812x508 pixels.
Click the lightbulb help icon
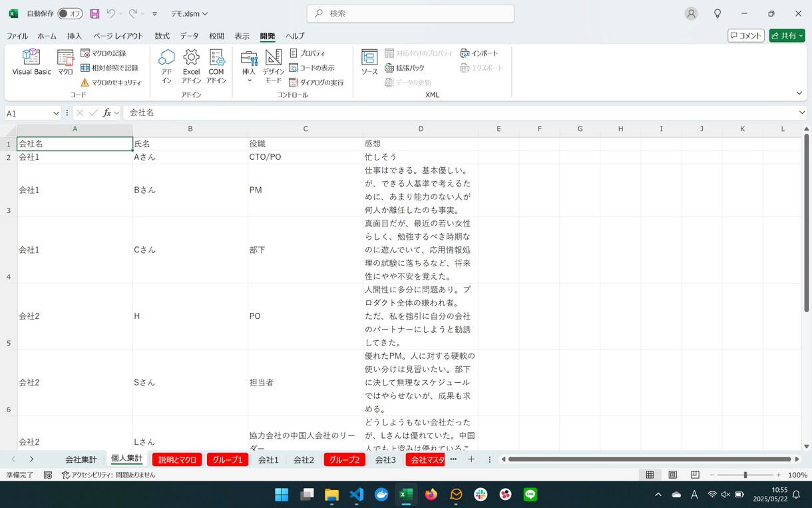point(717,13)
